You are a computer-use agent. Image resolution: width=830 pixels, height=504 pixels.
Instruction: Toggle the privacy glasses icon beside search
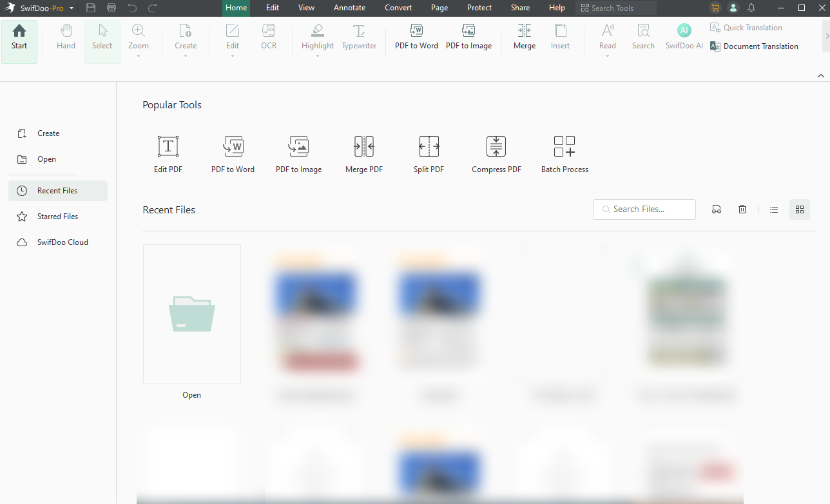(x=717, y=209)
